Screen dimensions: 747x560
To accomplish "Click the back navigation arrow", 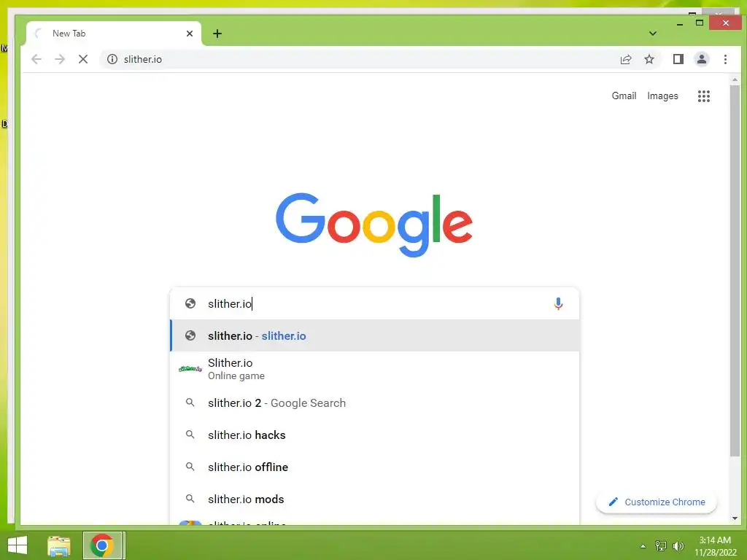I will coord(36,59).
